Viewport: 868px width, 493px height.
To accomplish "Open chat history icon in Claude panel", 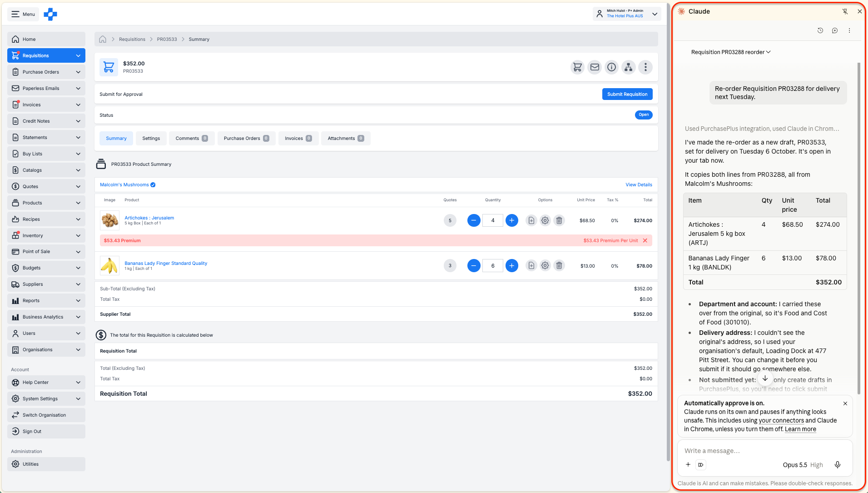I will point(820,30).
